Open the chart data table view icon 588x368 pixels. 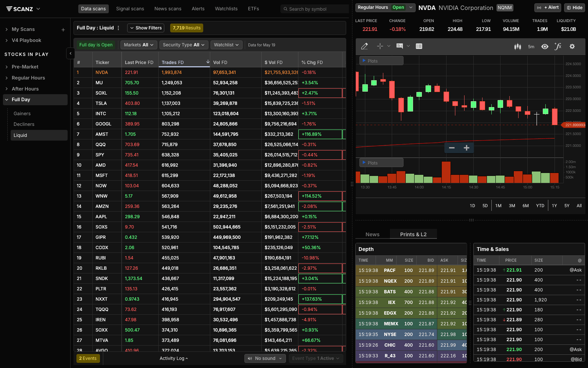419,46
